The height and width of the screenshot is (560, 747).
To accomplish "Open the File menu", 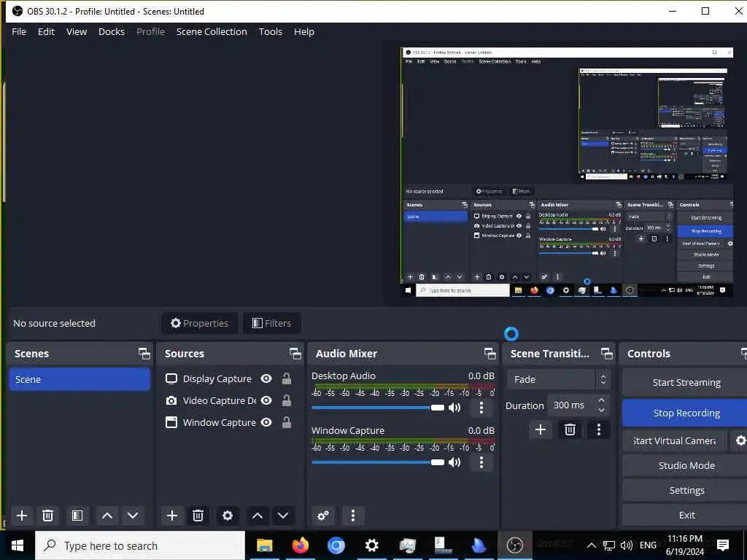I will (x=19, y=31).
